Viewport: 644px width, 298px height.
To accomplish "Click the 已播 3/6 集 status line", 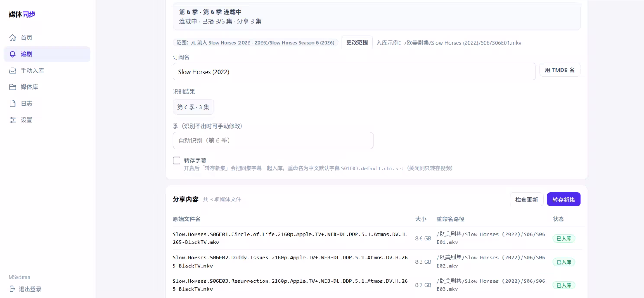I will [x=220, y=21].
